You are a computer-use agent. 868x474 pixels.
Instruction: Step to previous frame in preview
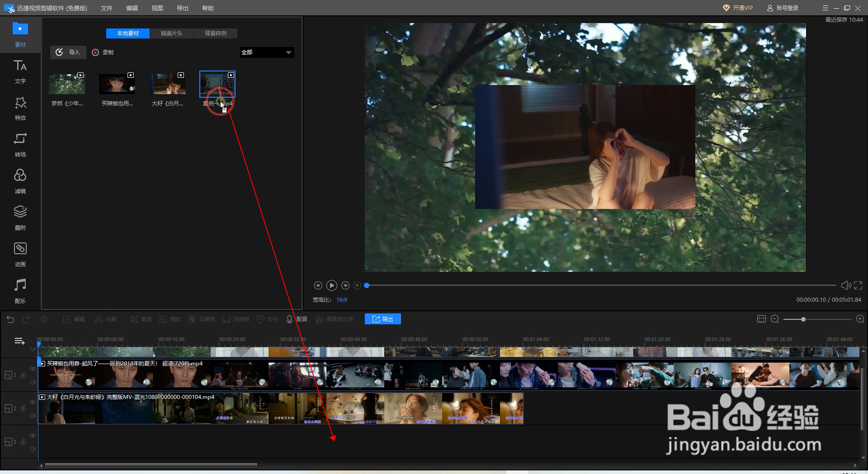(318, 285)
